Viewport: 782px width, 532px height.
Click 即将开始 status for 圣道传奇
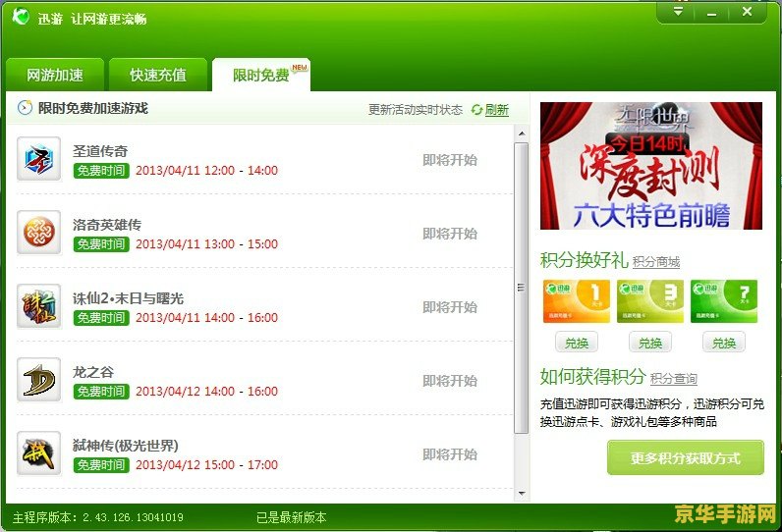click(x=450, y=160)
